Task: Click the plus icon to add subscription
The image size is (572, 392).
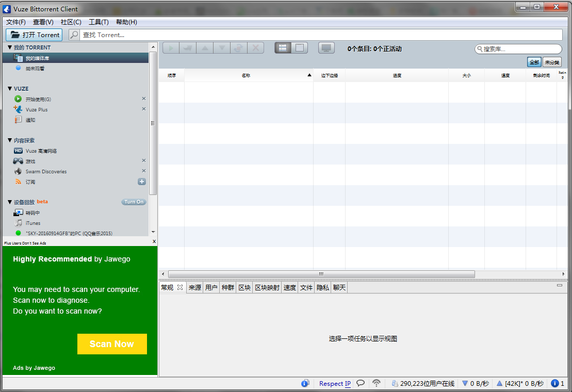Action: [142, 182]
